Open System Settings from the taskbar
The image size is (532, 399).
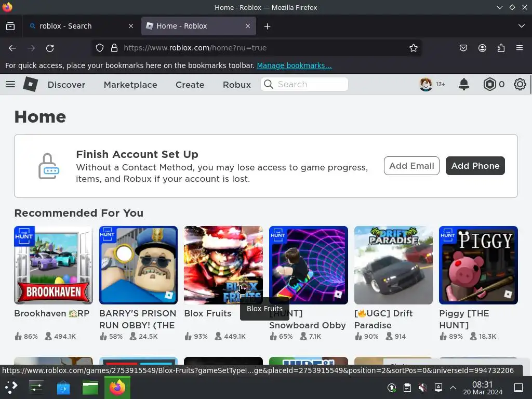(36, 387)
